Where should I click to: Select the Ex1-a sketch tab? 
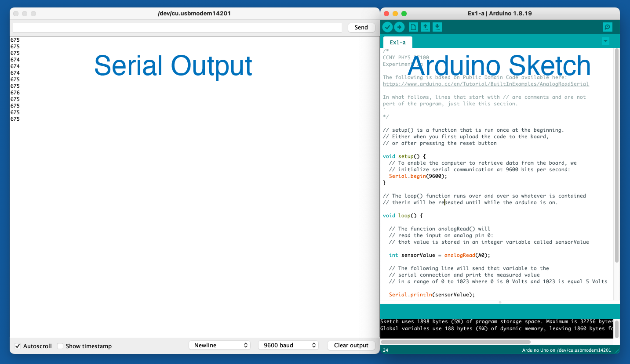tap(398, 43)
